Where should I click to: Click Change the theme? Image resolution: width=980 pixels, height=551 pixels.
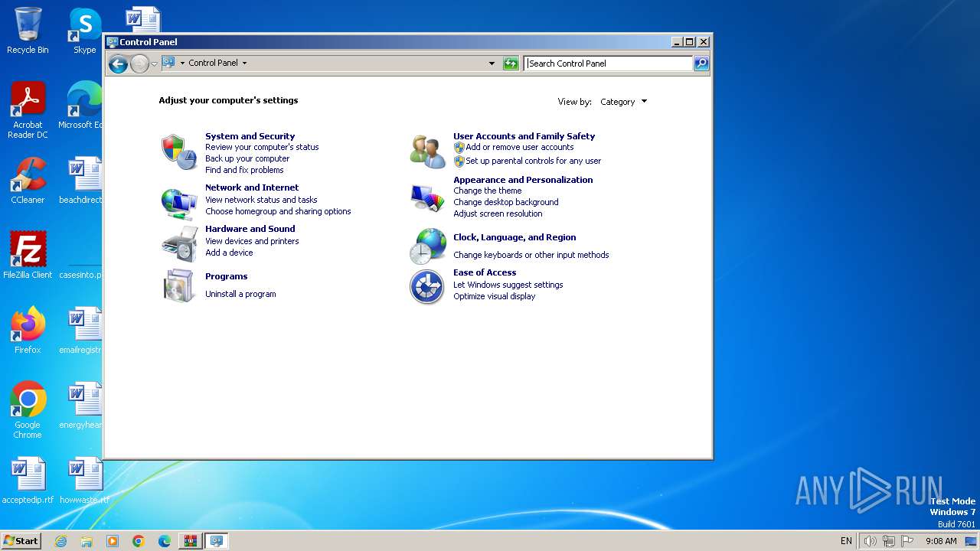point(487,191)
